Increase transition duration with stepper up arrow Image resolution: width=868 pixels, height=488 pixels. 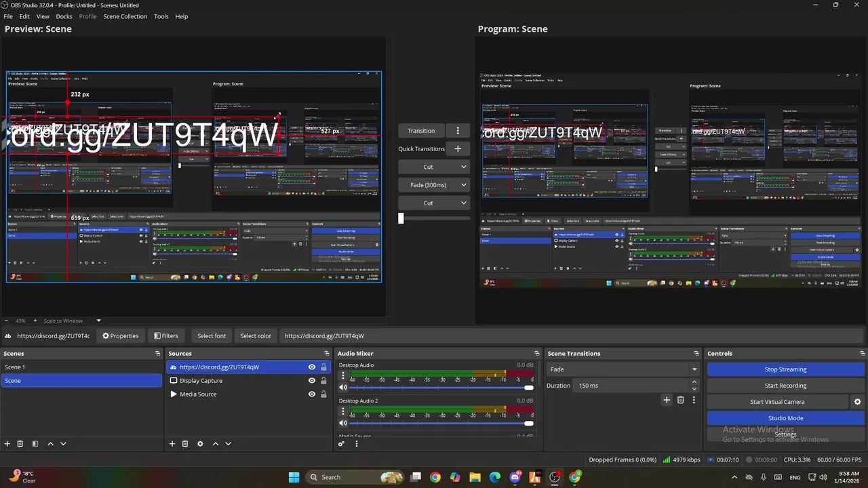coord(694,382)
